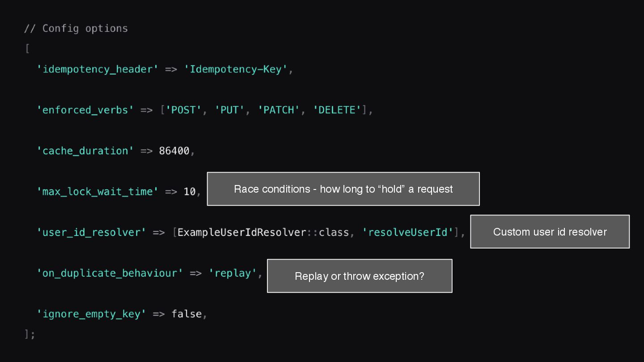644x362 pixels.
Task: Click the 'max_lock_wait_time' config key
Action: coord(97,192)
